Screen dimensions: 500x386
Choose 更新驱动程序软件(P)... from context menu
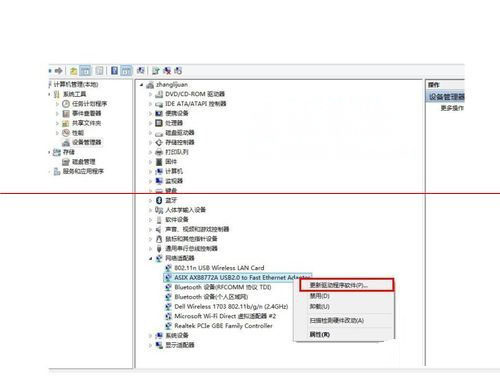(347, 285)
